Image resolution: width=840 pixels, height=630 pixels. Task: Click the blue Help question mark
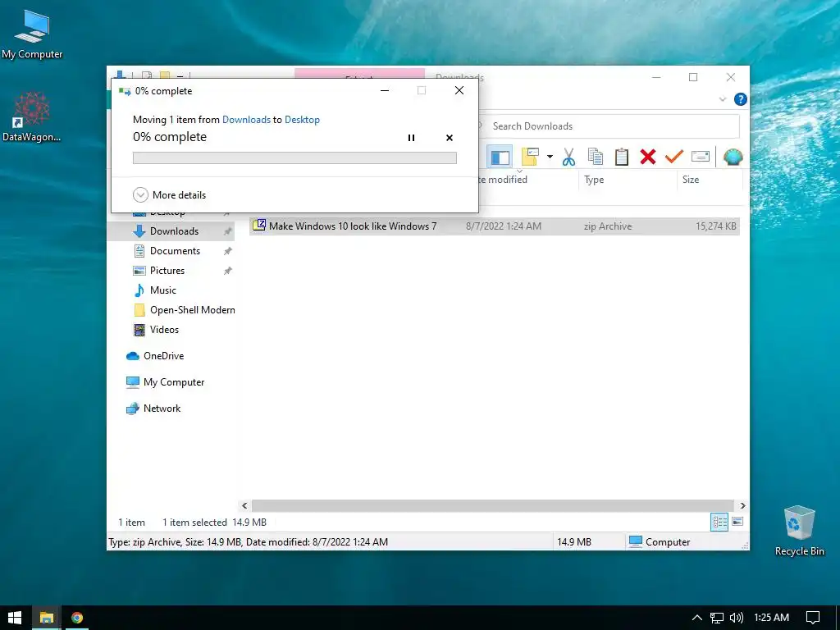pos(741,99)
